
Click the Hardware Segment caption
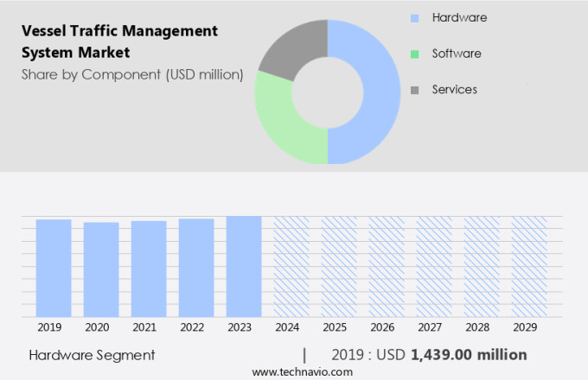pyautogui.click(x=92, y=355)
